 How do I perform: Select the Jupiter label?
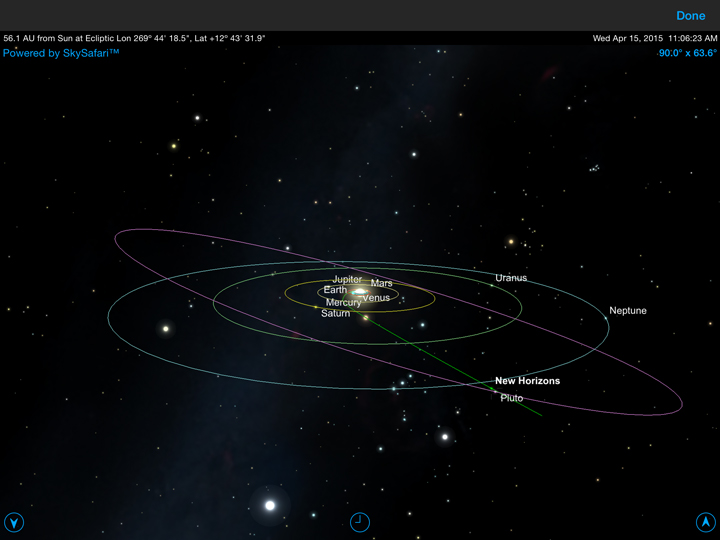pyautogui.click(x=347, y=279)
